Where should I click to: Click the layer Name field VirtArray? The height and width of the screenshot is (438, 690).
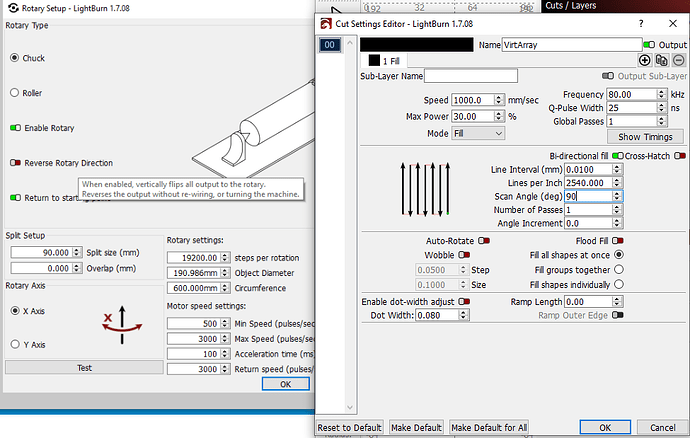(x=572, y=44)
